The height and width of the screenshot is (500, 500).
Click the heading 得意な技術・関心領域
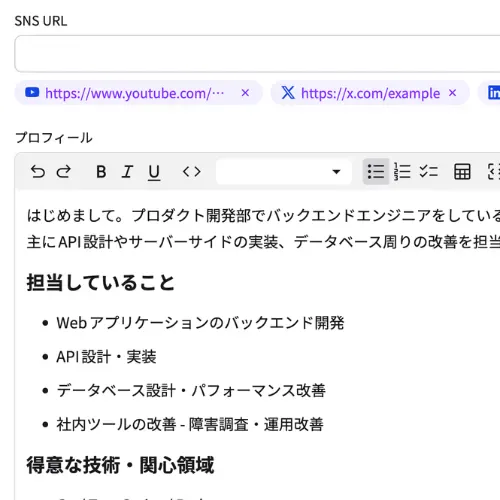pyautogui.click(x=120, y=465)
